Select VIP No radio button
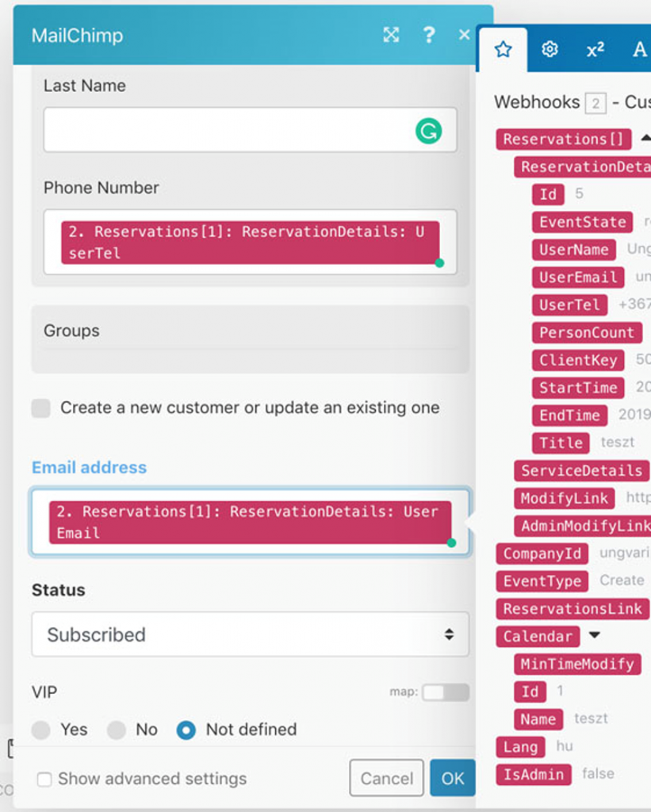 (x=117, y=730)
